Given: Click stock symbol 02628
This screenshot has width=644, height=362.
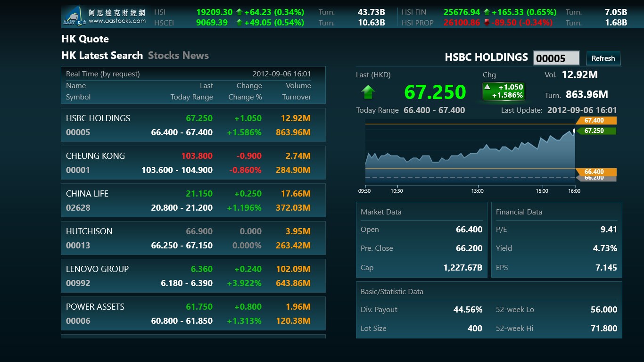Looking at the screenshot, I should click(x=78, y=208).
